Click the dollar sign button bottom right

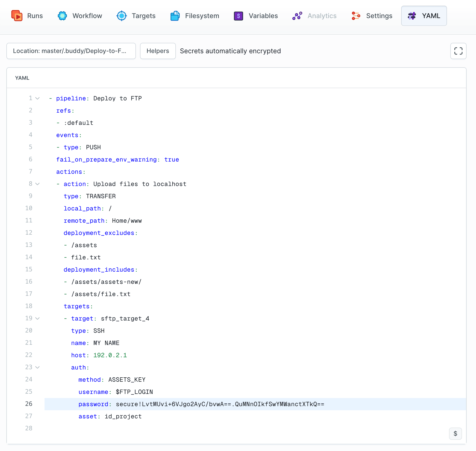point(455,433)
